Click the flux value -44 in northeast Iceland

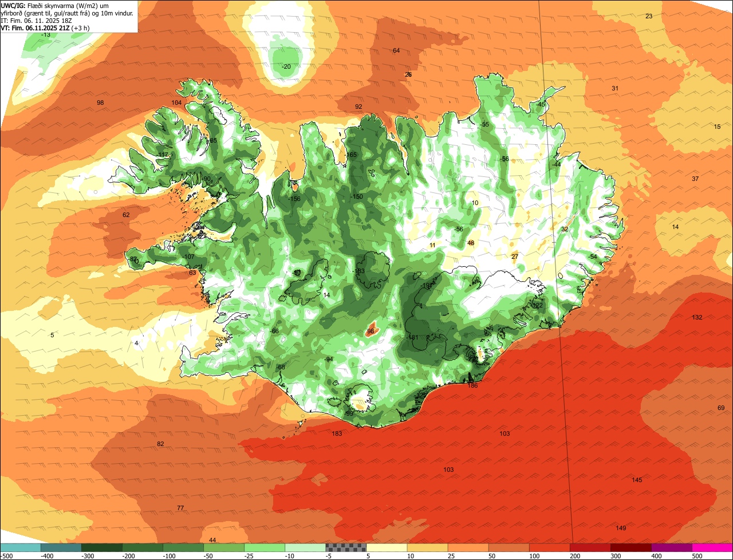557,165
